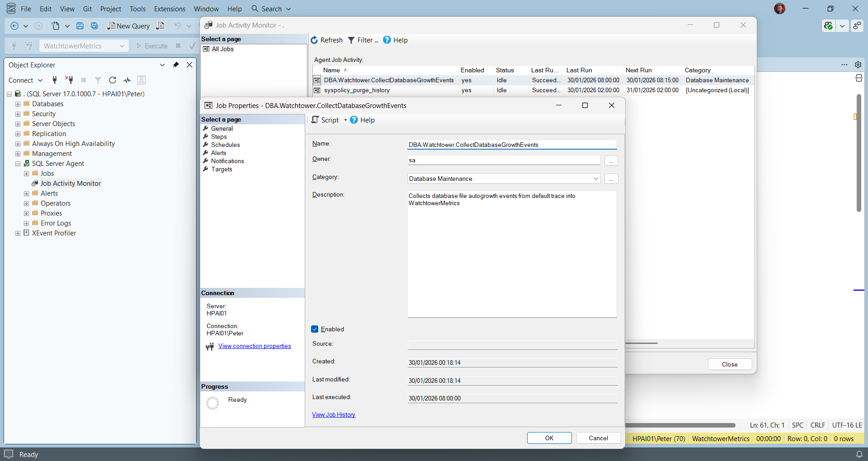Click the Object Explorer refresh icon
The height and width of the screenshot is (461, 868).
[x=113, y=80]
